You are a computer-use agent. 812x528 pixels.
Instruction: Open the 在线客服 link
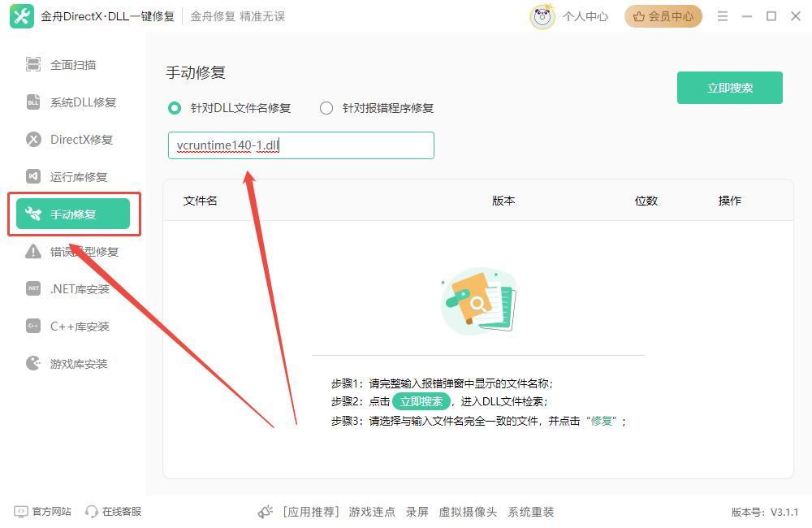pyautogui.click(x=122, y=512)
